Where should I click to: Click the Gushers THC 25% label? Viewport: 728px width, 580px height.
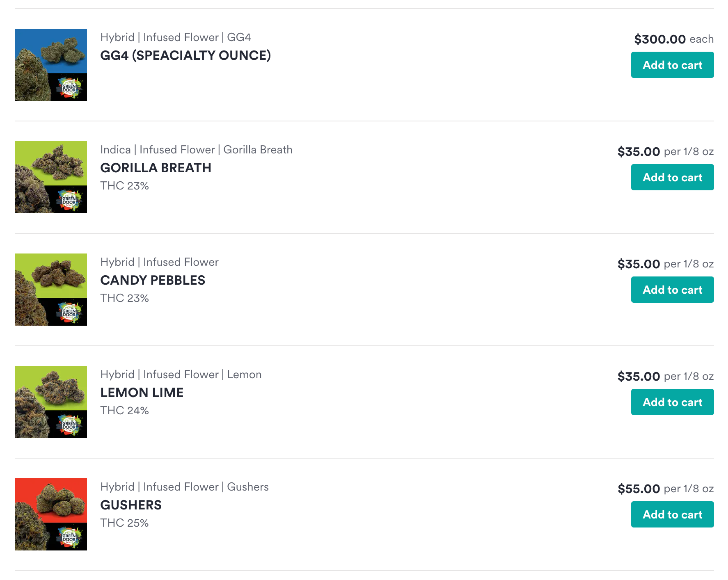click(x=124, y=523)
